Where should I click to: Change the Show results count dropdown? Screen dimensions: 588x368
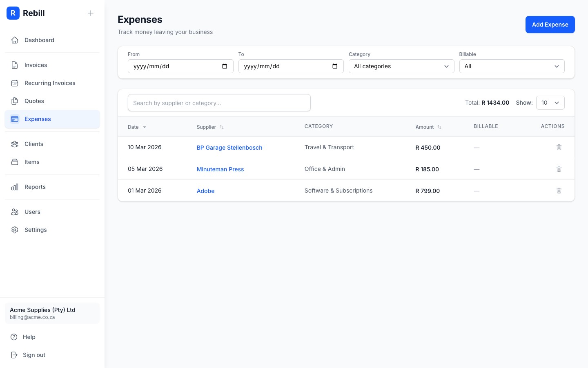(x=550, y=103)
